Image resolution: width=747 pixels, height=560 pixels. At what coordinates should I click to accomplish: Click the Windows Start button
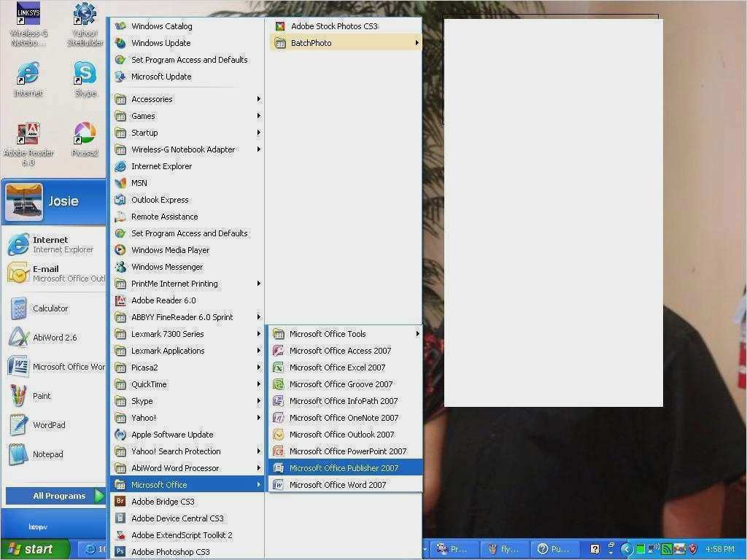[x=34, y=549]
